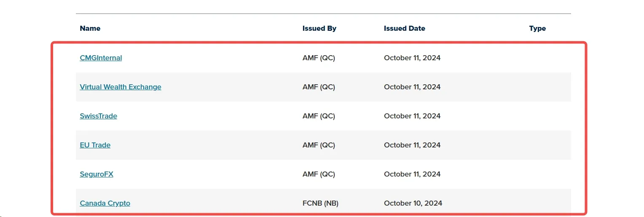Screen dimensions: 644x217
Task: Select the October 10, 2024 date cell
Action: click(413, 203)
